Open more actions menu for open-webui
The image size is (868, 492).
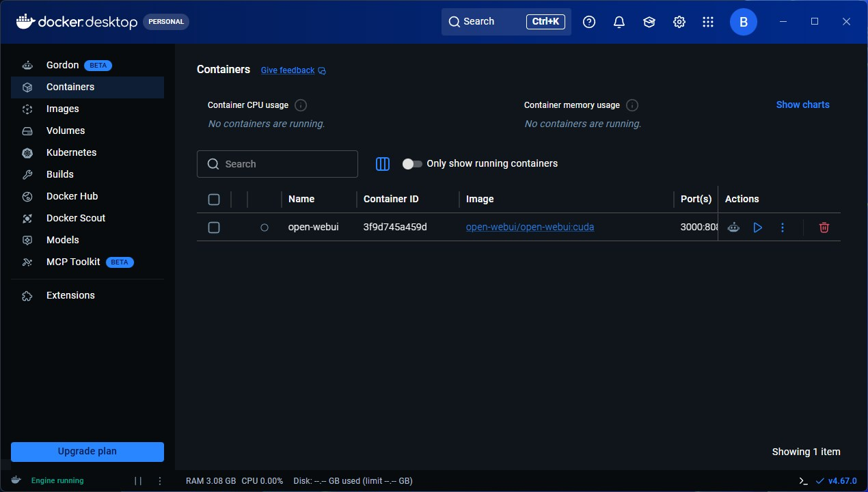783,228
